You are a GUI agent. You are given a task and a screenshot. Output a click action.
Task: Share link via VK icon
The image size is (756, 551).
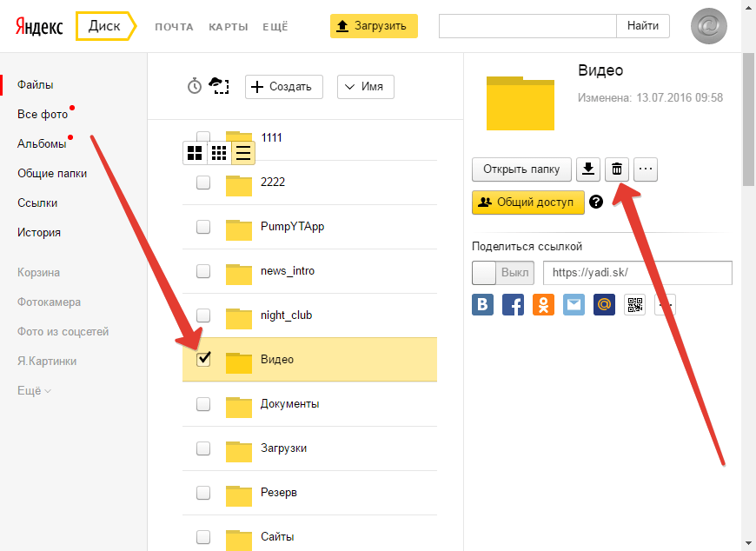tap(482, 305)
